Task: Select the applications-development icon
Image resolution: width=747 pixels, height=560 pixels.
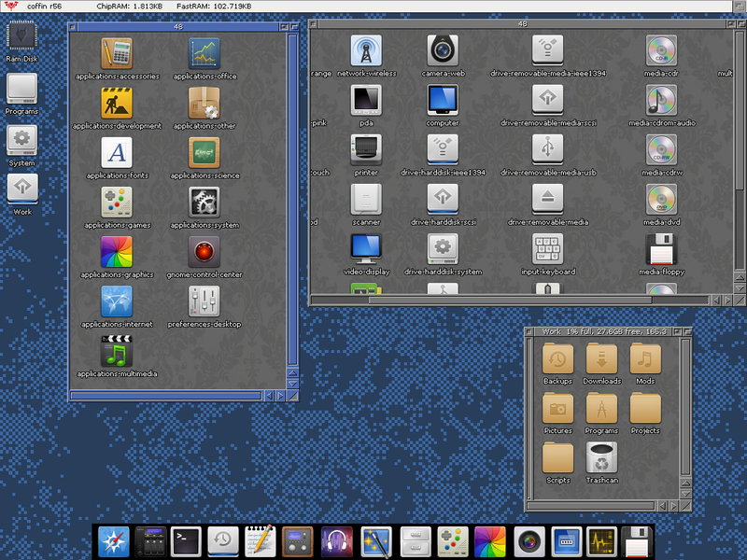Action: (117, 102)
